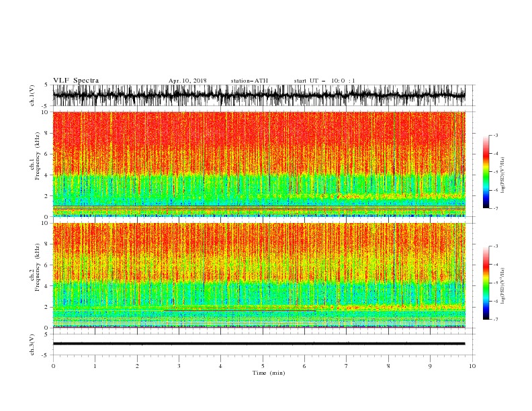Click the time axis tick label "10"
The image size is (532, 411).
(472, 366)
